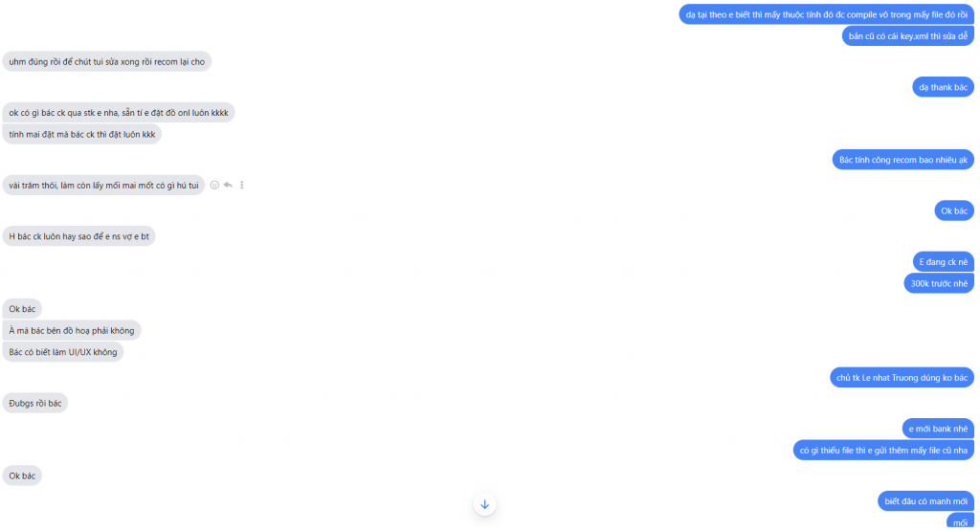Select the "biết đâu có manh mối" message
Screen dimensions: 980x531
coord(924,500)
